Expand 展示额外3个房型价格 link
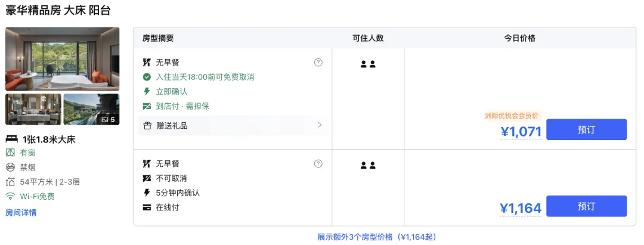Viewport: 644px width, 245px height. click(x=377, y=237)
